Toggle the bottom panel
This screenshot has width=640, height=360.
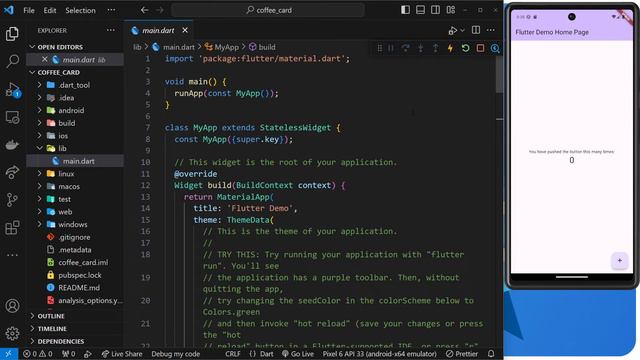(420, 10)
